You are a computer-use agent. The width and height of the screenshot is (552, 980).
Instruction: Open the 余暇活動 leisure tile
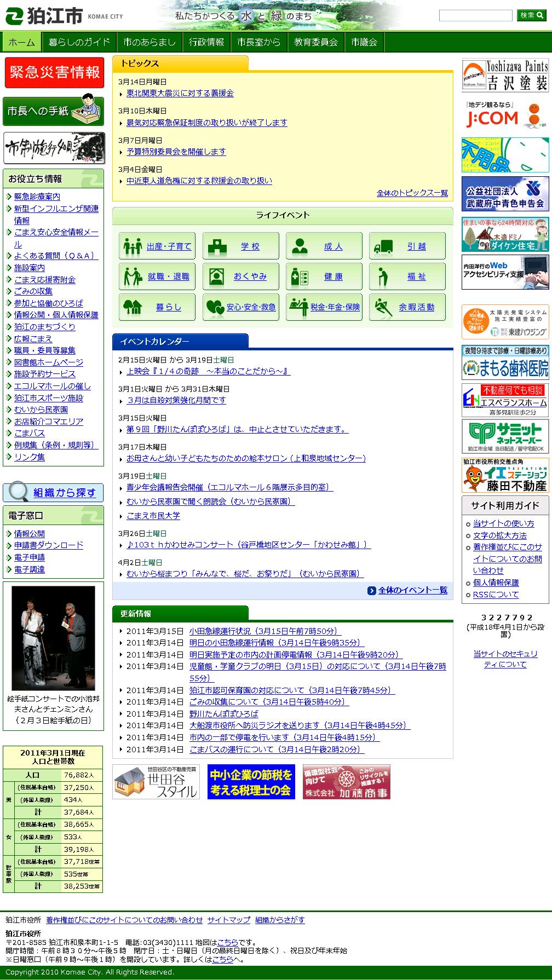[x=407, y=307]
